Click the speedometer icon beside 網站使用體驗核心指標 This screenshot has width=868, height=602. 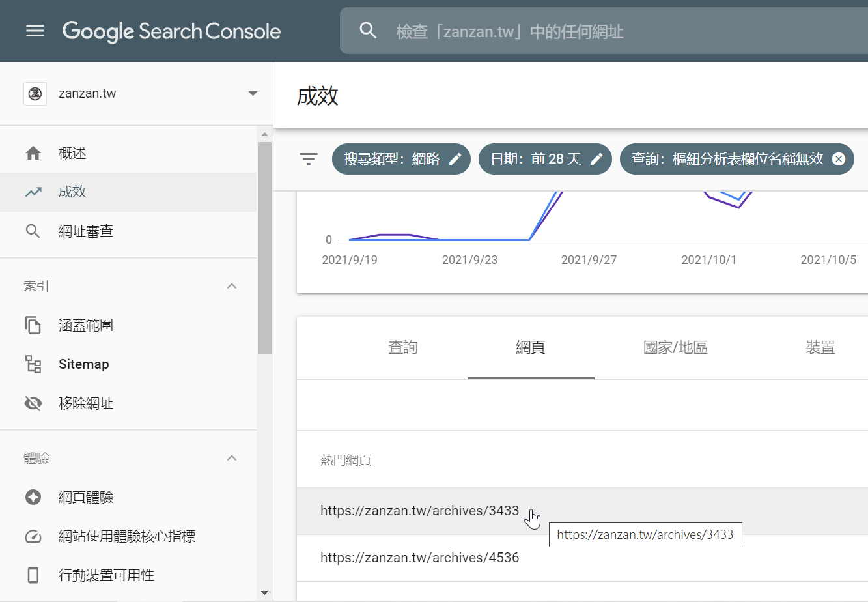coord(33,536)
